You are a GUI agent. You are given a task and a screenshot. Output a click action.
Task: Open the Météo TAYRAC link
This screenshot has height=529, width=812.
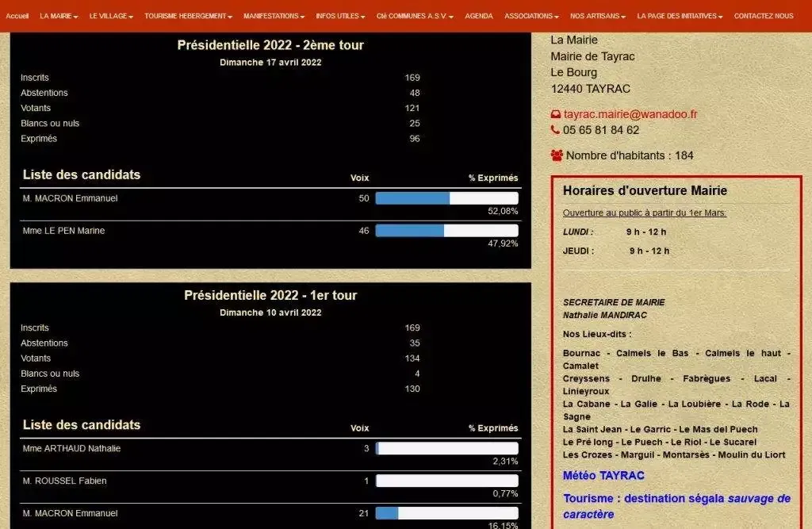(603, 476)
